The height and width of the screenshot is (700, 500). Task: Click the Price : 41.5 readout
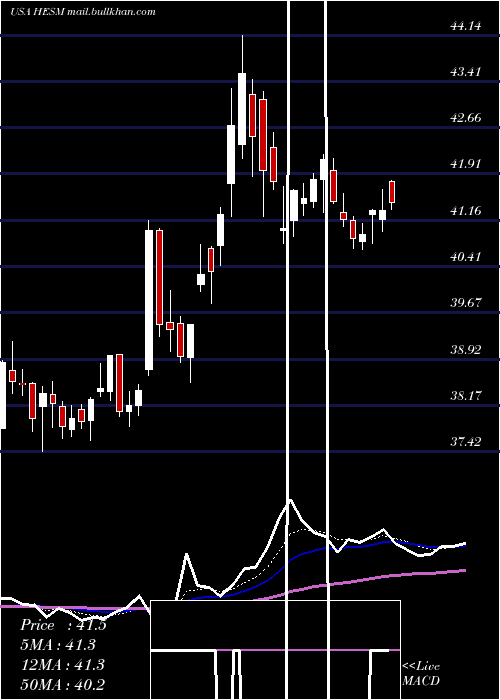tap(63, 625)
